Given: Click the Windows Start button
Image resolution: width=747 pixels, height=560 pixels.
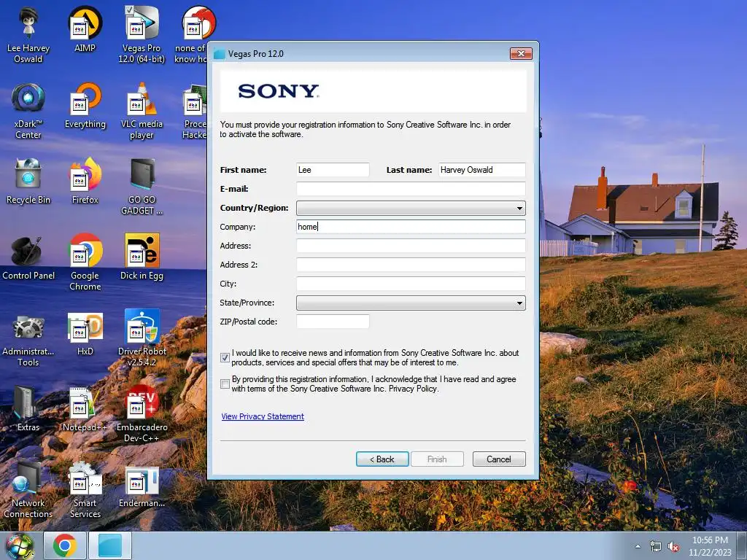Looking at the screenshot, I should coord(20,545).
